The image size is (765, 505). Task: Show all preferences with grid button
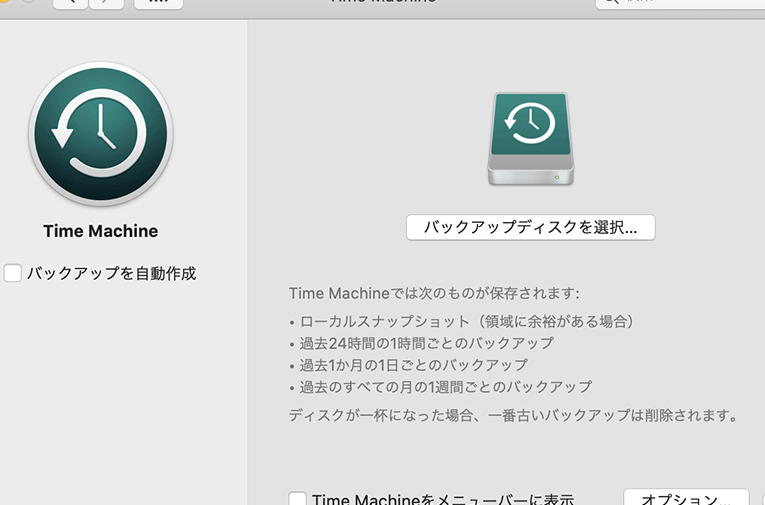[158, 3]
